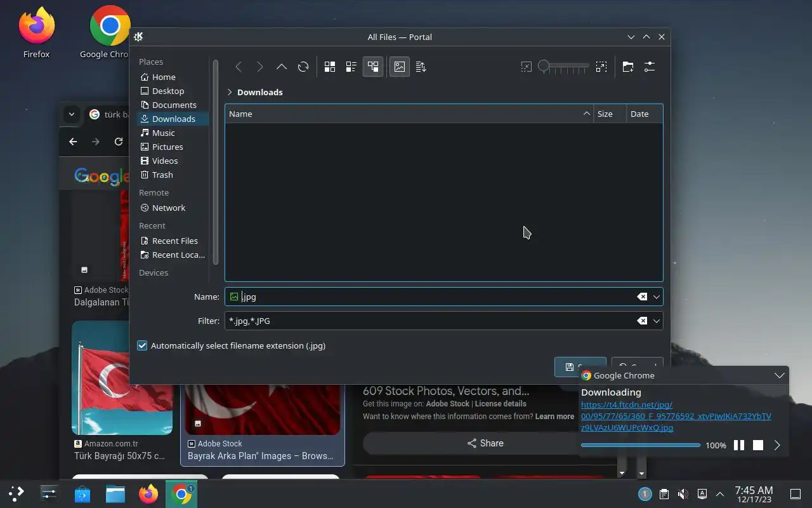This screenshot has width=812, height=508.
Task: Open Desktop in Places sidebar
Action: (x=173, y=91)
